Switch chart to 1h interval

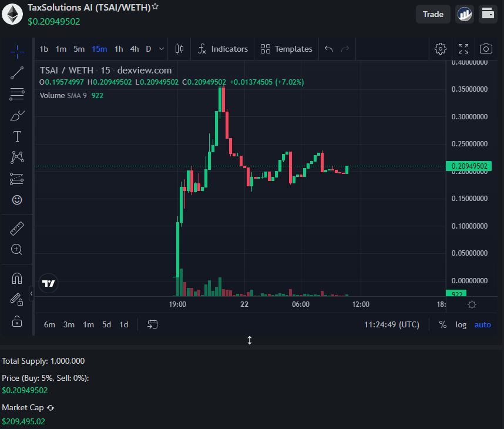coord(119,49)
